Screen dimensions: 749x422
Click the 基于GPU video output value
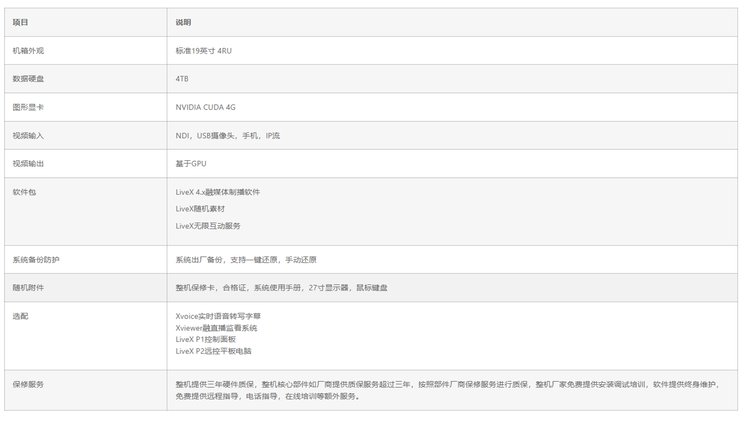[x=190, y=163]
